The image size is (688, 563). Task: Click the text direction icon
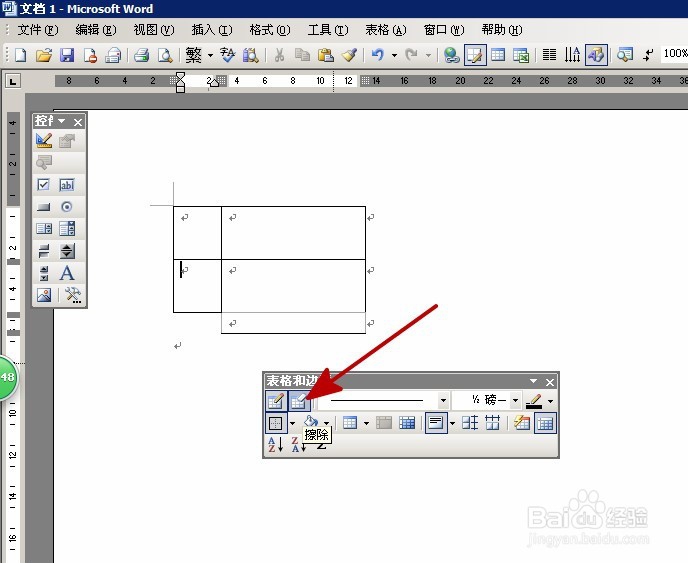(572, 55)
